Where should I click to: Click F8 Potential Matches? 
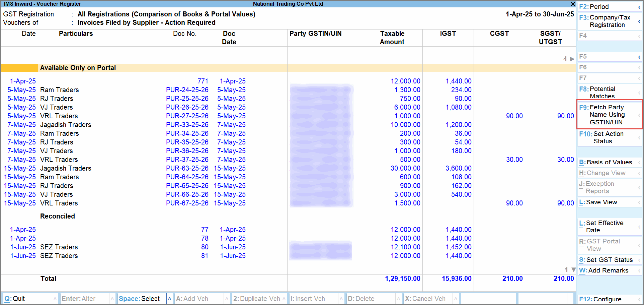(606, 93)
